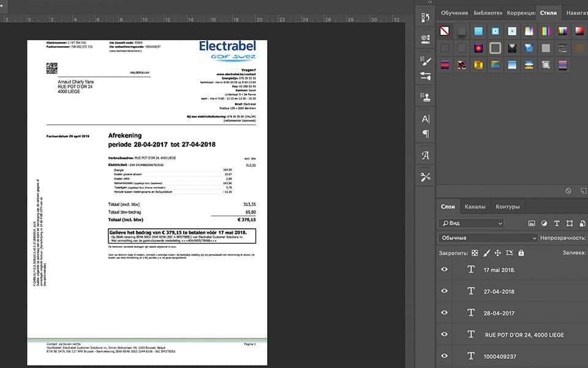Switch to the Каналы tab
The height and width of the screenshot is (368, 588).
(475, 207)
